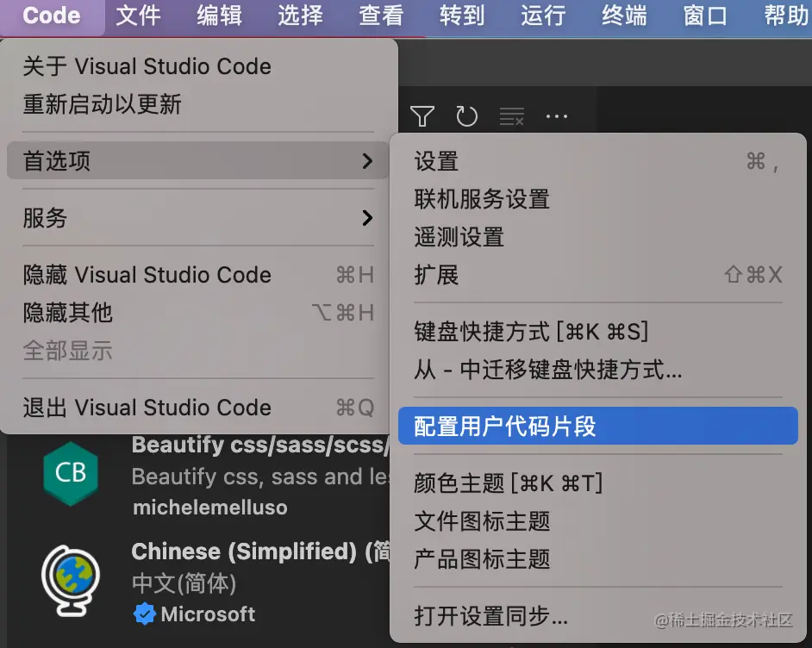This screenshot has width=812, height=648.
Task: Select 扩展 in preferences submenu
Action: [597, 275]
